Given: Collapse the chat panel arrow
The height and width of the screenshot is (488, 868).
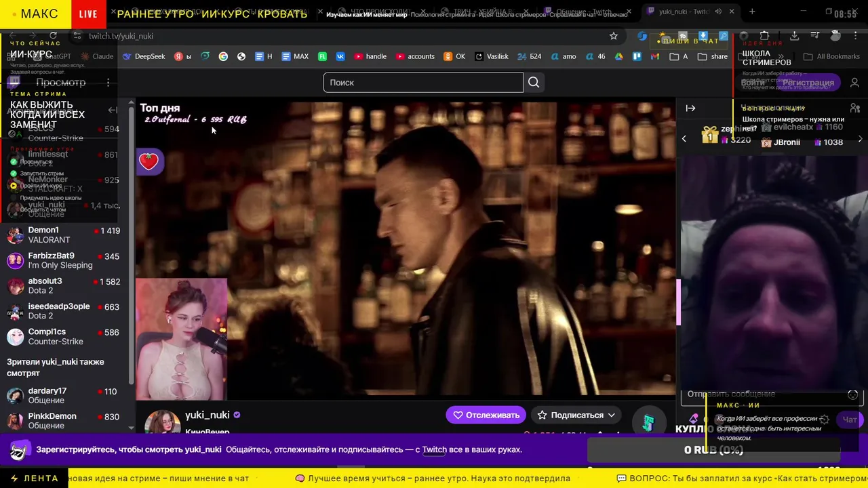Looking at the screenshot, I should [690, 108].
